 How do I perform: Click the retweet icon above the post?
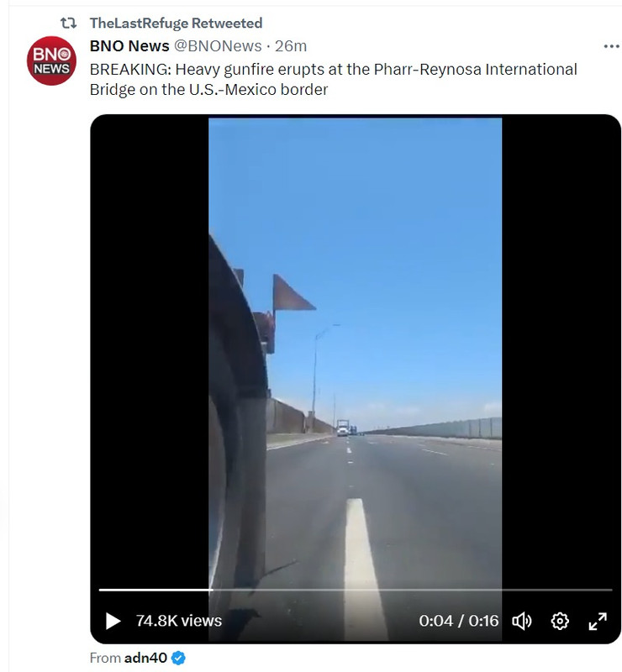tap(68, 23)
